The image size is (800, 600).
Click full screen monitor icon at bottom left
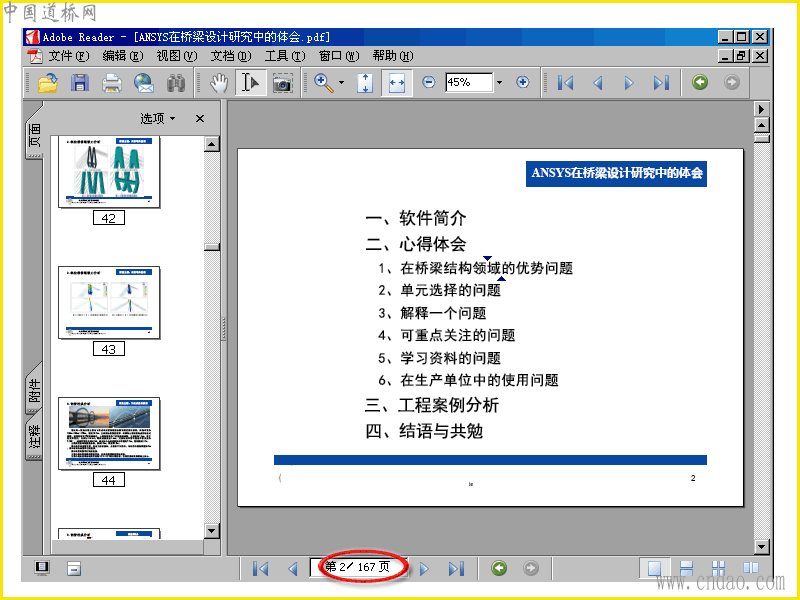pyautogui.click(x=42, y=568)
